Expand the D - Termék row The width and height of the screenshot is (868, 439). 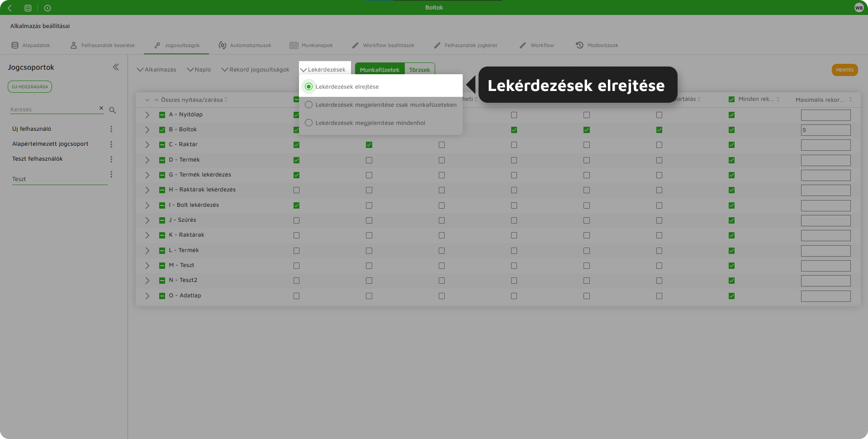147,160
